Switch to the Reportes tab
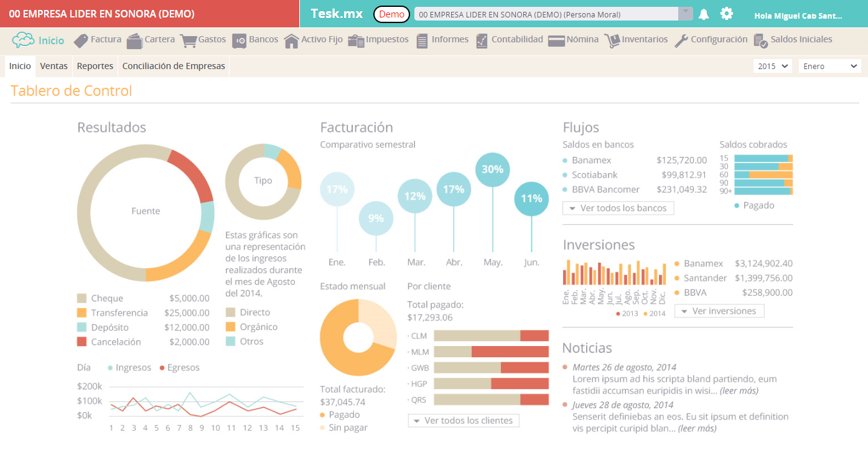Image resolution: width=868 pixels, height=455 pixels. point(95,66)
